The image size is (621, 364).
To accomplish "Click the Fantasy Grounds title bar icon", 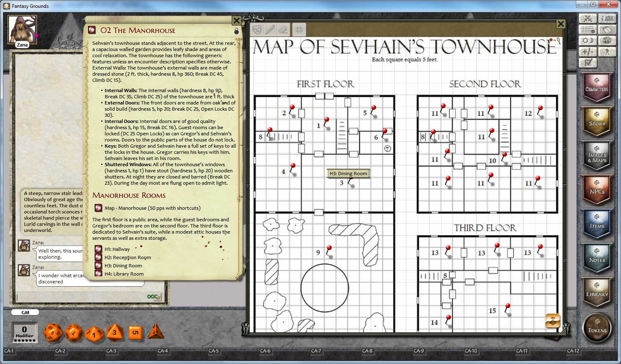I will [6, 6].
